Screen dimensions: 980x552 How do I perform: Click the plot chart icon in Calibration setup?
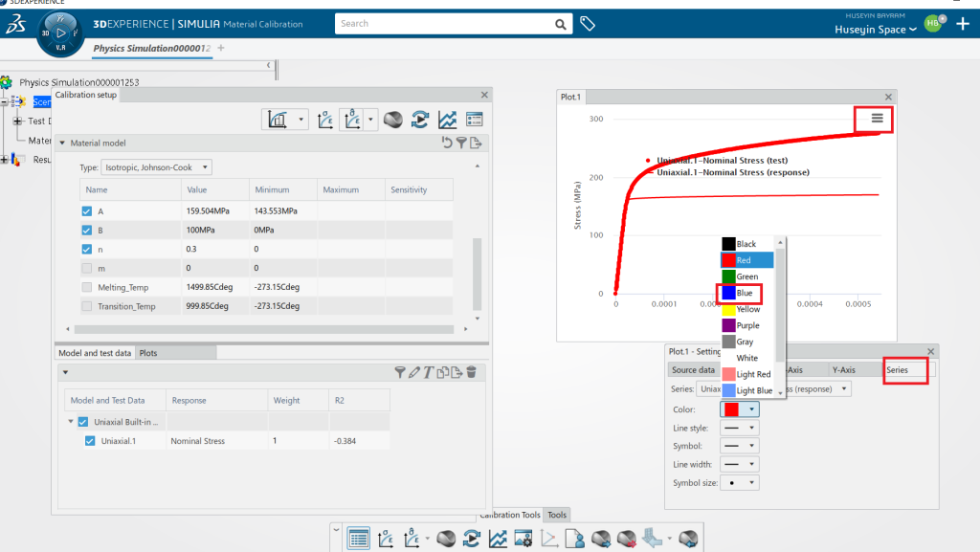click(446, 120)
